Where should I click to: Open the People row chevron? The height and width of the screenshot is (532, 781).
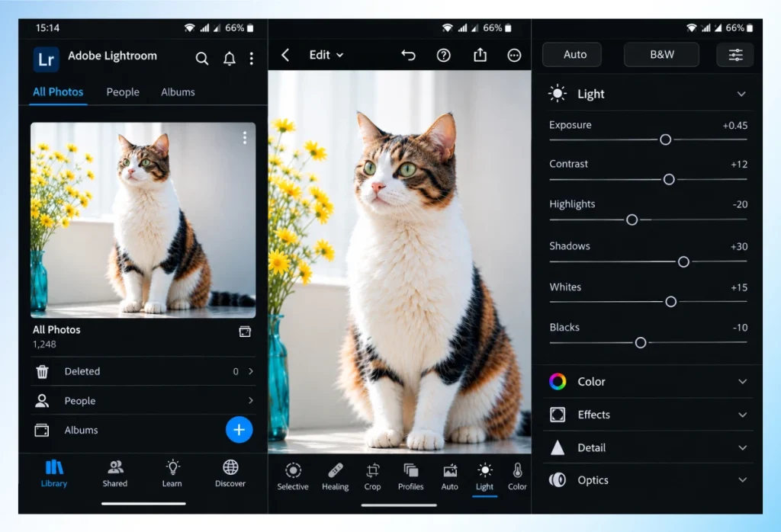click(251, 401)
